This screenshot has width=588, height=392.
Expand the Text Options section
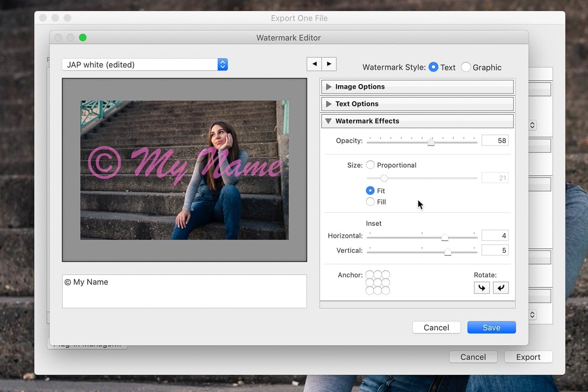tap(417, 104)
